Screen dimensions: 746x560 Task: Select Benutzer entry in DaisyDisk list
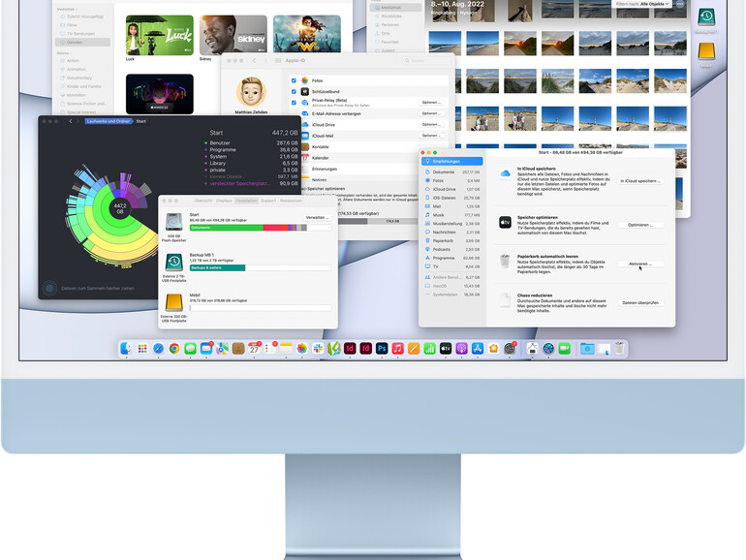251,142
